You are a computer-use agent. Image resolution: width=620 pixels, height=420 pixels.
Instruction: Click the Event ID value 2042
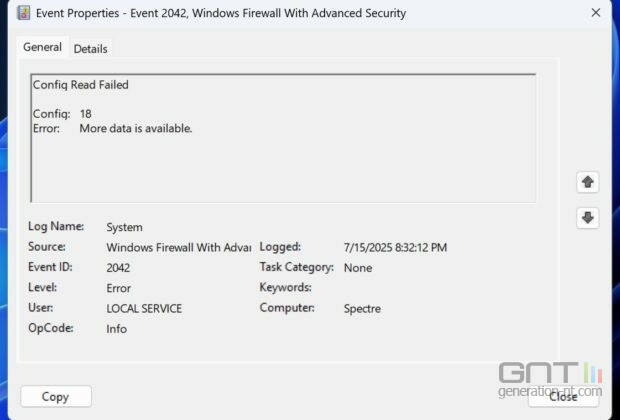[x=118, y=268]
